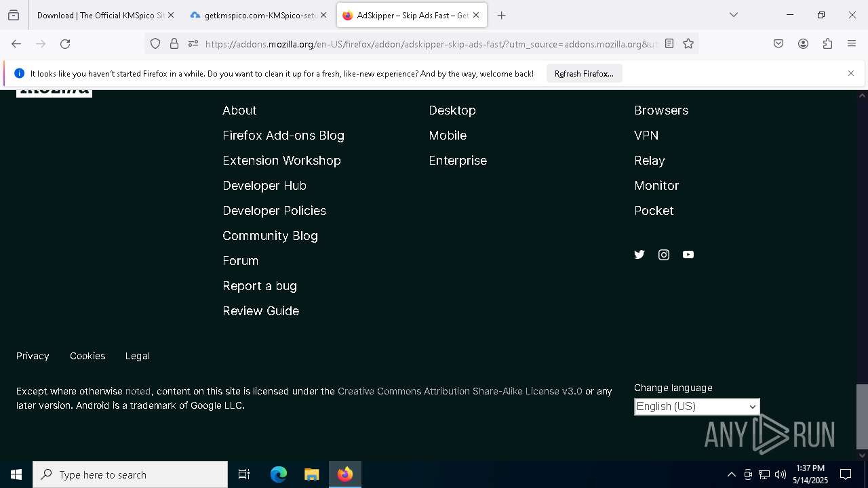The width and height of the screenshot is (868, 488).
Task: Open site permissions icon in address bar
Action: pos(193,44)
